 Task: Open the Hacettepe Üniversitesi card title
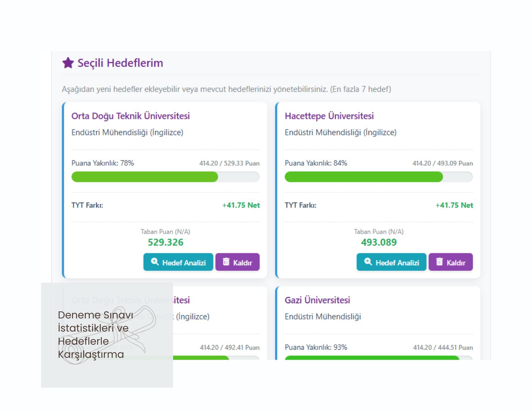tap(329, 116)
